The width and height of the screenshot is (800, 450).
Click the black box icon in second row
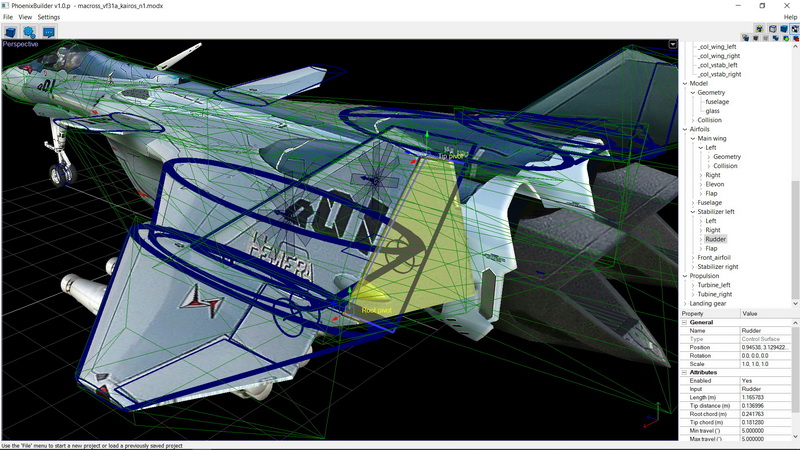(756, 38)
